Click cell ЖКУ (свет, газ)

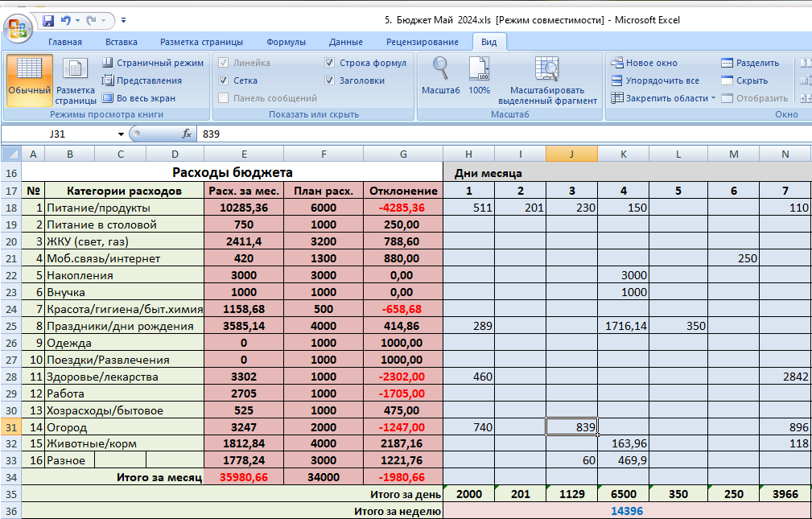(x=124, y=241)
